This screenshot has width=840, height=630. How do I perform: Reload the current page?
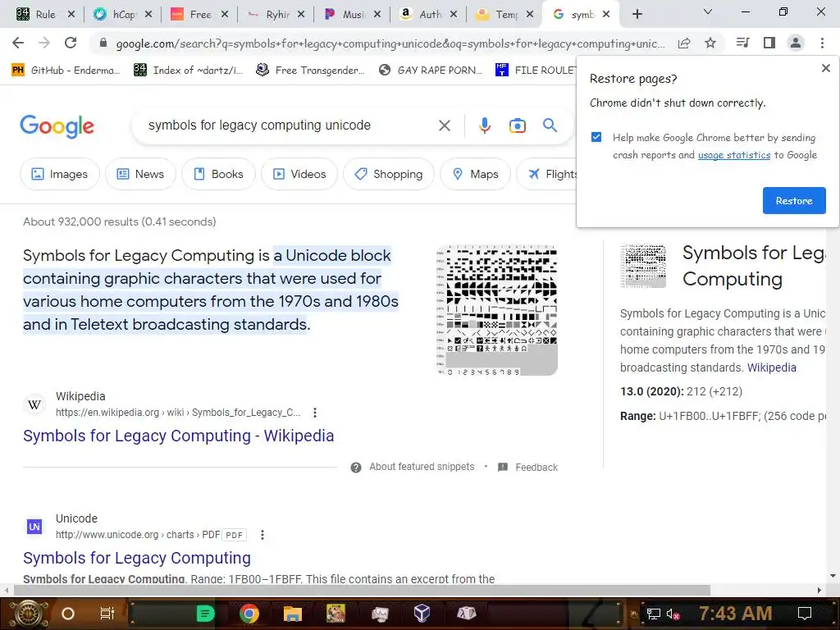point(71,43)
